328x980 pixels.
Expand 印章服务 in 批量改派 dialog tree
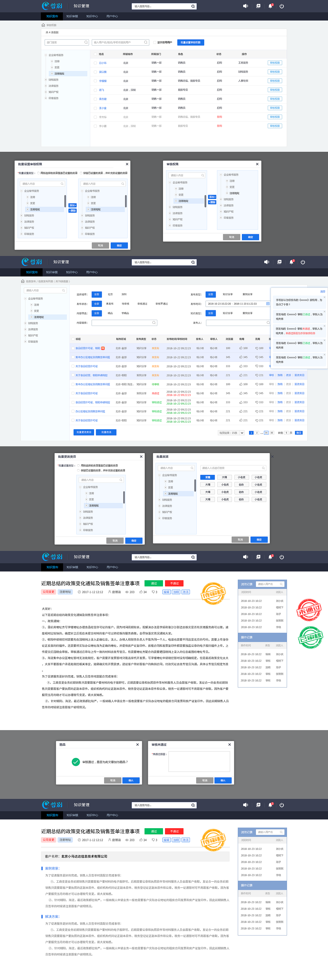(160, 518)
